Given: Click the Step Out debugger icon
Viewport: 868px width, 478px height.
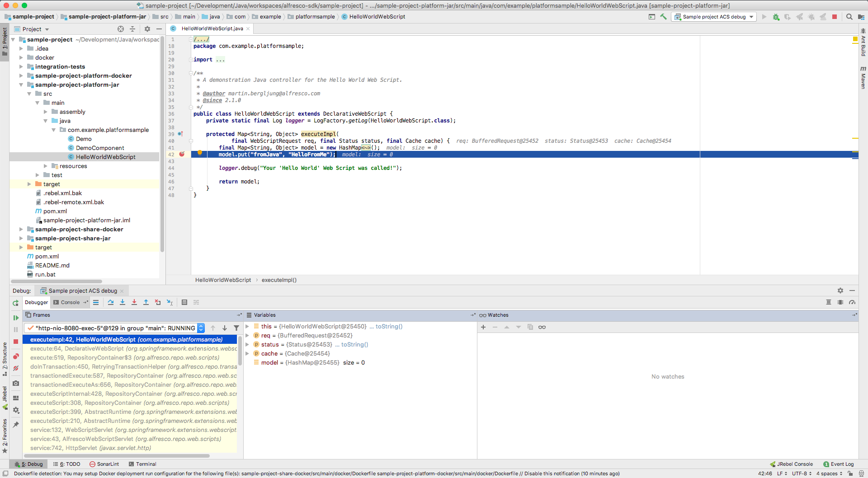Looking at the screenshot, I should click(x=146, y=302).
